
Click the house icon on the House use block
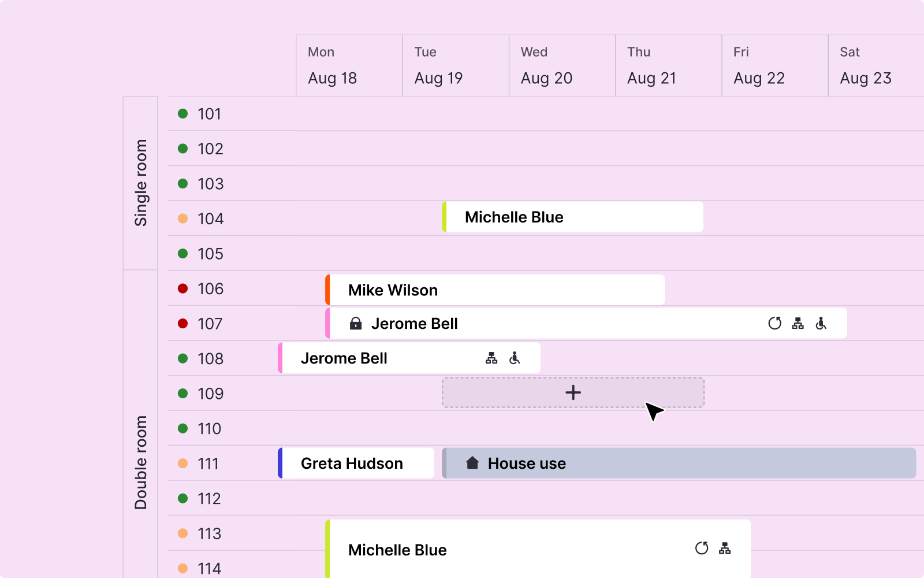coord(472,463)
